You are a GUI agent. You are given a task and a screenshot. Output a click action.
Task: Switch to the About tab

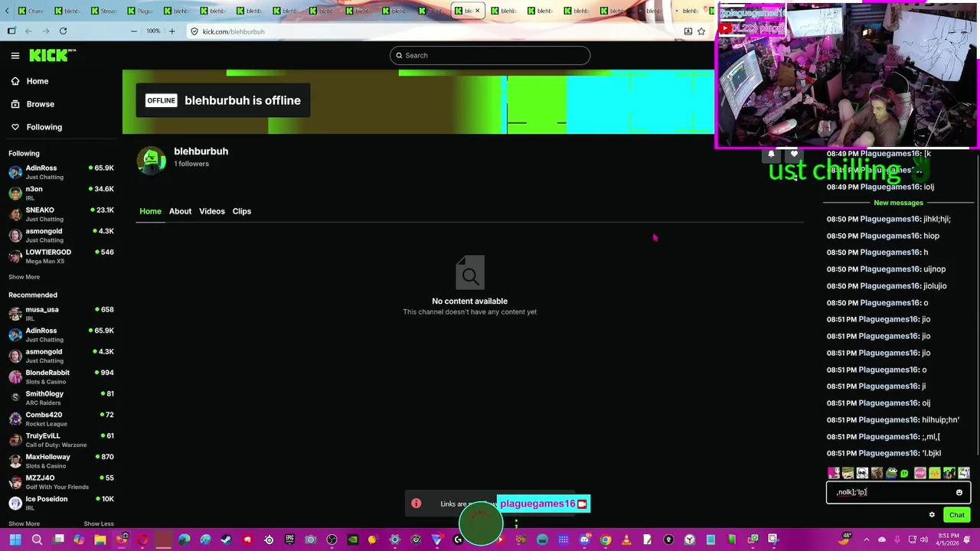(180, 211)
